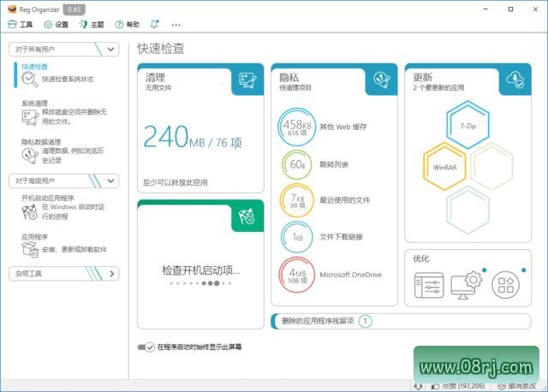Click the startup check progress dots

click(200, 283)
